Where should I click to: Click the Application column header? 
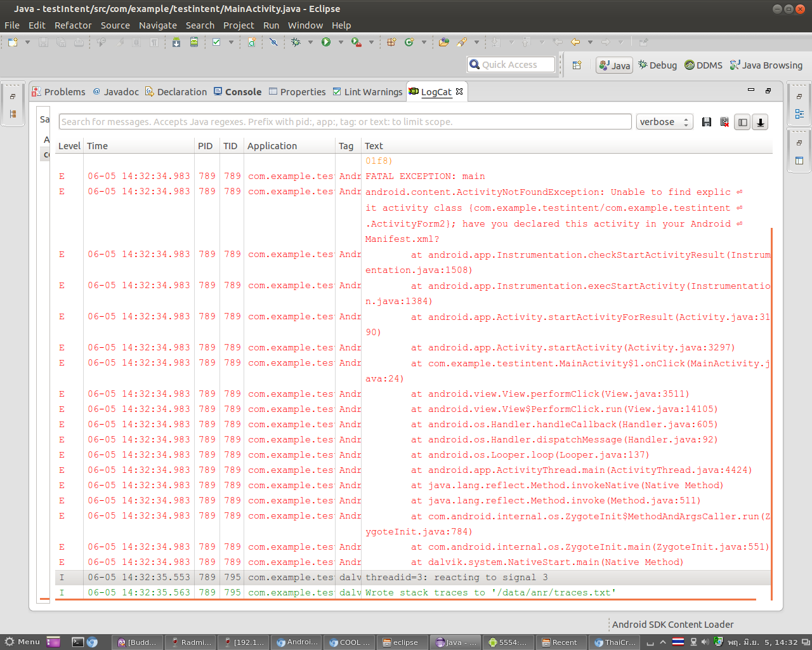pyautogui.click(x=290, y=146)
